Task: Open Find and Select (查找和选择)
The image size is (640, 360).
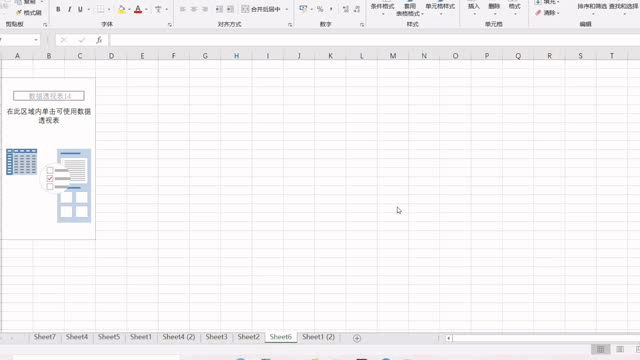Action: click(x=623, y=7)
